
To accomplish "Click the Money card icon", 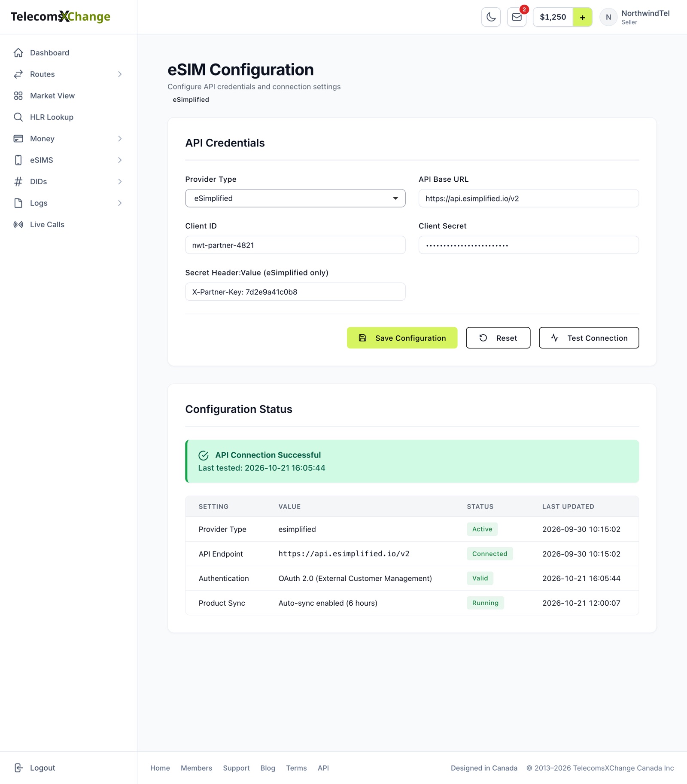I will click(18, 139).
